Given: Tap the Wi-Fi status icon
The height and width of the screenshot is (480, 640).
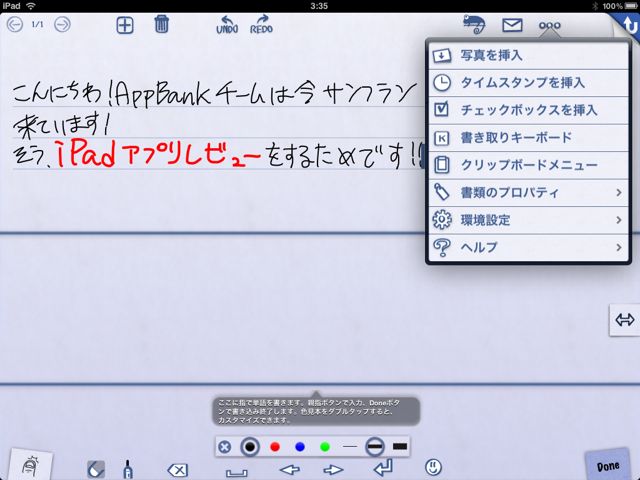Looking at the screenshot, I should tap(30, 6).
